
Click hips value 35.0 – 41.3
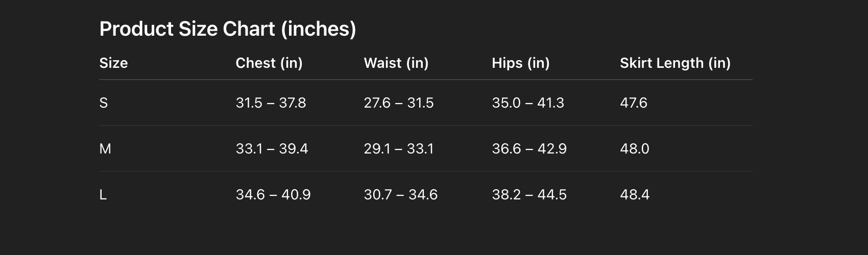pyautogui.click(x=528, y=103)
